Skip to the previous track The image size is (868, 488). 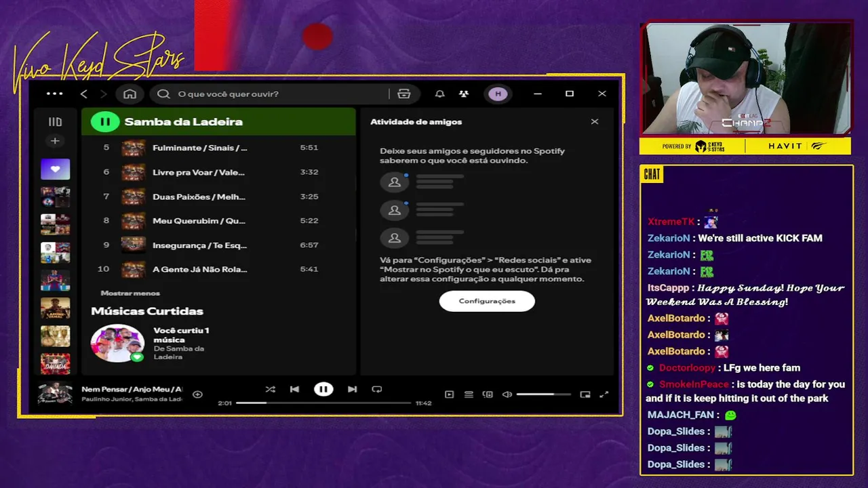294,389
